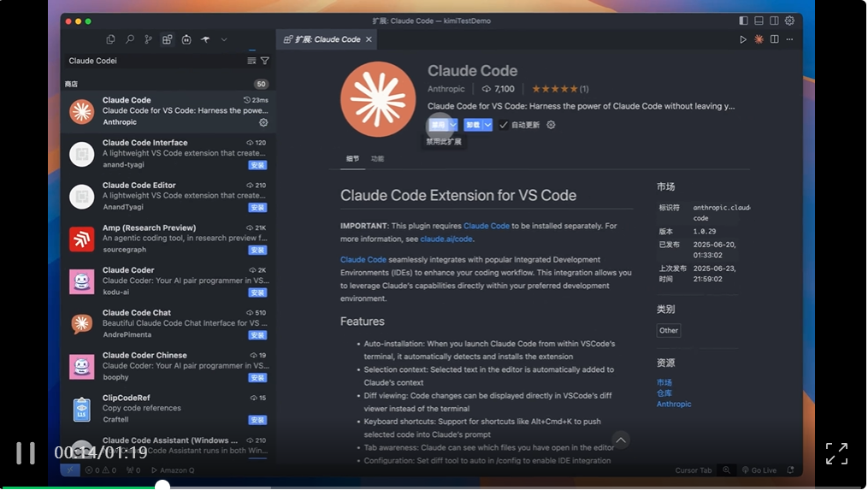Click the Amp red logo thumbnail
The height and width of the screenshot is (490, 868).
click(82, 239)
